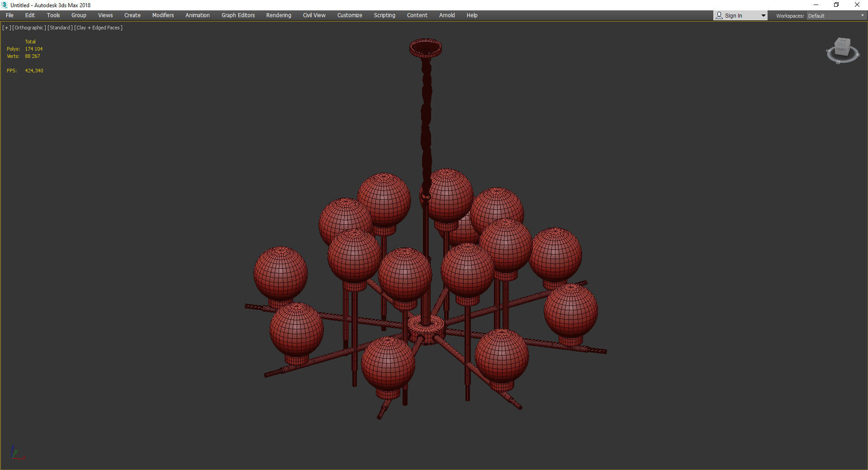Click the Verts count 88 267
Image resolution: width=868 pixels, height=470 pixels.
[x=33, y=56]
